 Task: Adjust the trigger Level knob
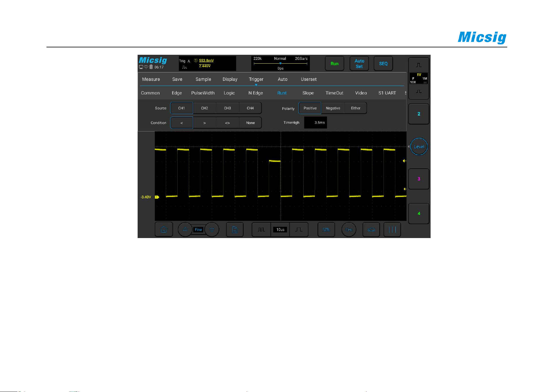coord(419,147)
